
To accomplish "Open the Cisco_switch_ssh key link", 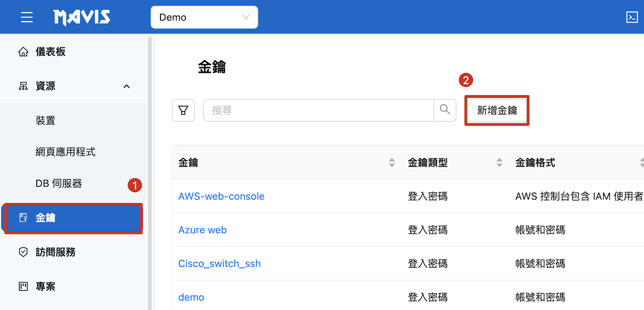I will (x=219, y=264).
